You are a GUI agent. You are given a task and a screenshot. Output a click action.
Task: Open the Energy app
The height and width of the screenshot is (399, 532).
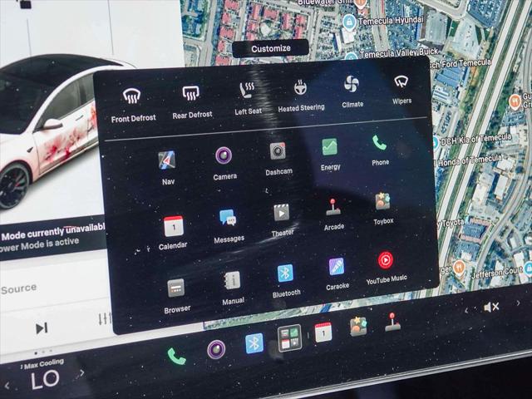point(330,155)
